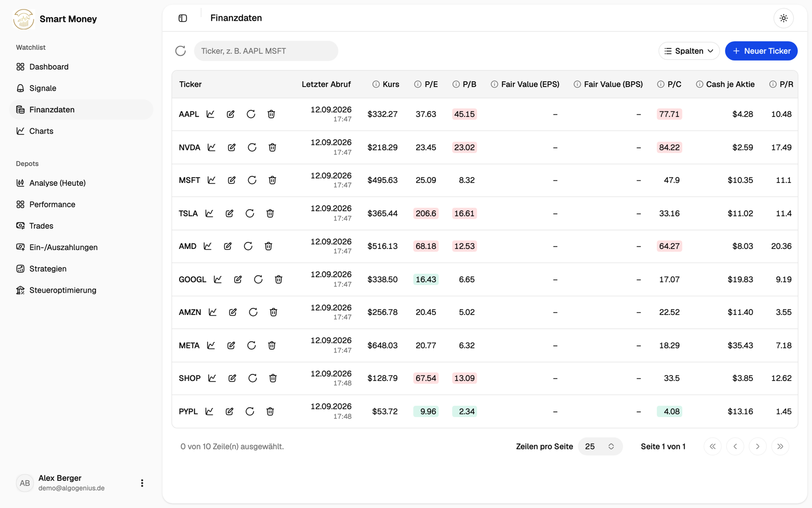This screenshot has height=508, width=812.
Task: Open Analyse (Heute) in the sidebar
Action: click(81, 183)
